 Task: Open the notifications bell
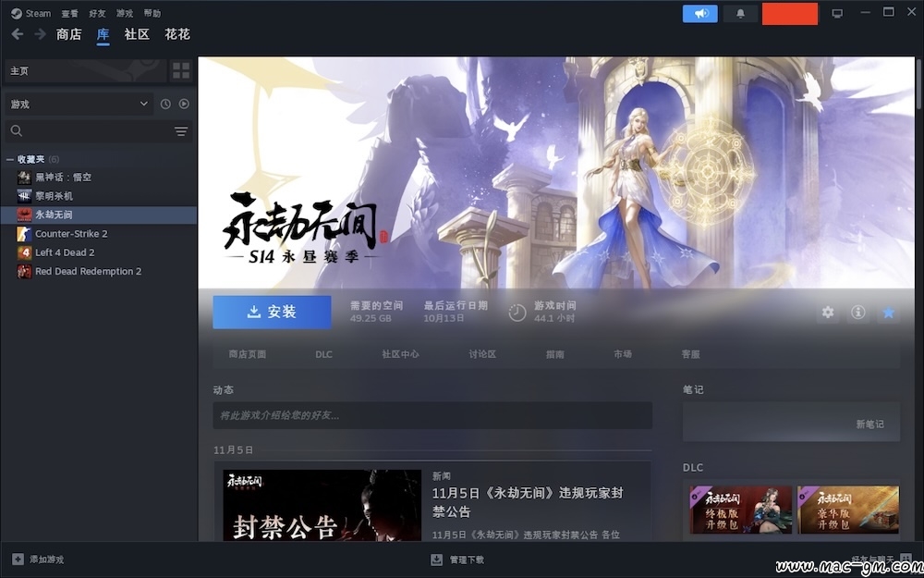pyautogui.click(x=740, y=14)
